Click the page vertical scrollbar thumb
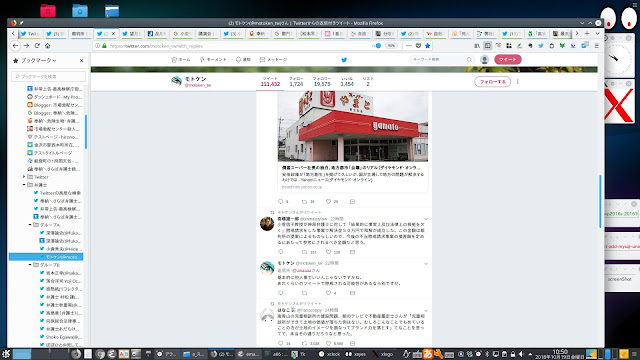This screenshot has height=360, width=640. coord(600,201)
